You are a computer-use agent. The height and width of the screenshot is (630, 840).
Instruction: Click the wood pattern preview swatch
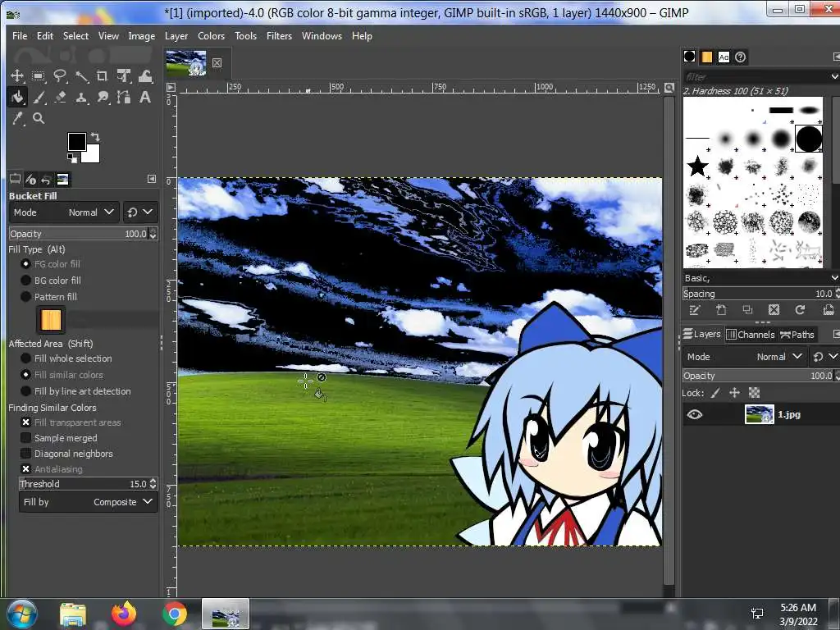click(51, 320)
